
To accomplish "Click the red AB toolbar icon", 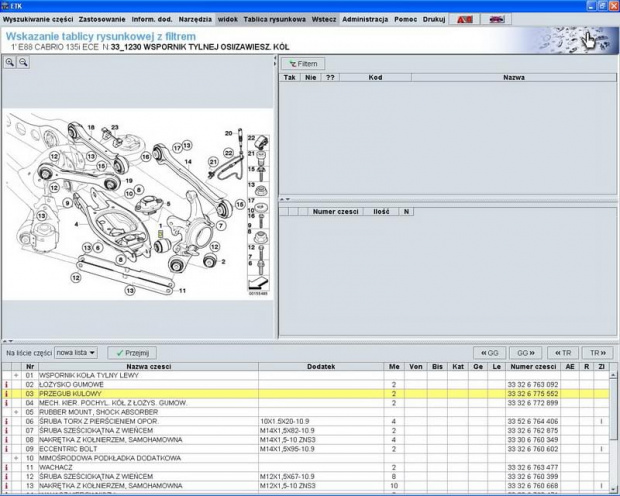I will click(465, 19).
